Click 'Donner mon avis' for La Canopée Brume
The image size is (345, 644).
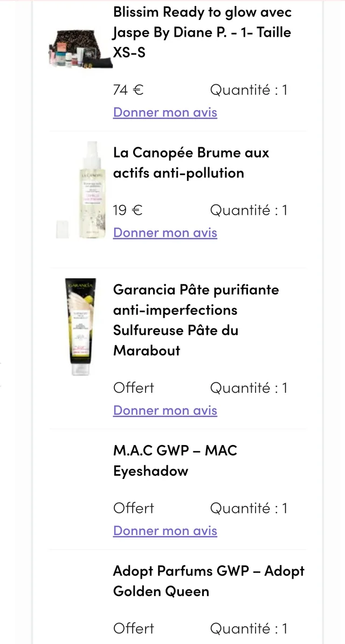pos(165,232)
